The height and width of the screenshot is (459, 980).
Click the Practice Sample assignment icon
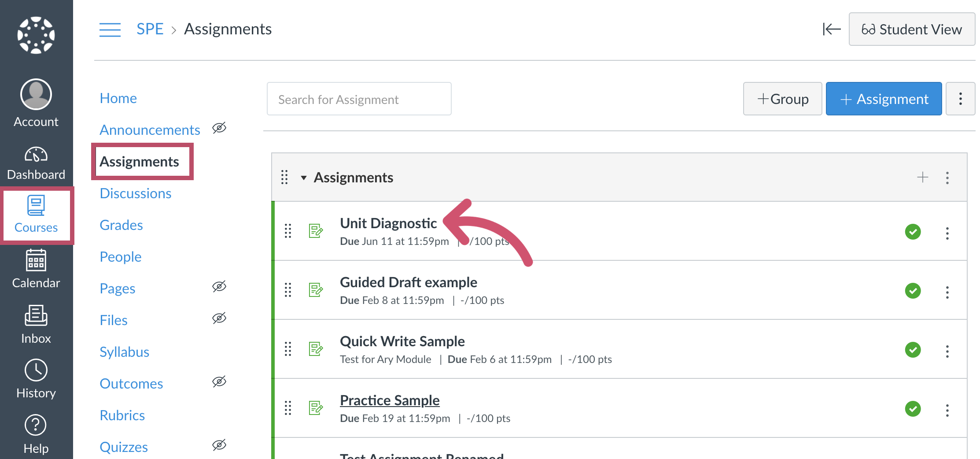(x=316, y=407)
